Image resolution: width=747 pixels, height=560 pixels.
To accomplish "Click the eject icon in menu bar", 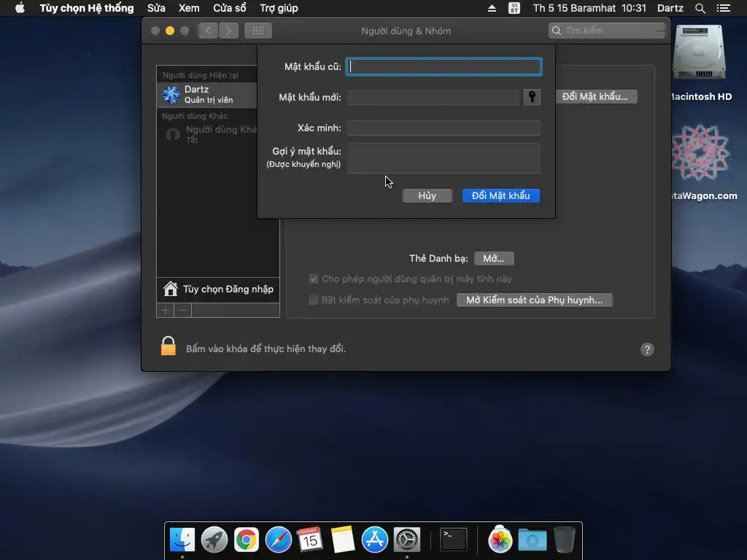I will click(492, 8).
